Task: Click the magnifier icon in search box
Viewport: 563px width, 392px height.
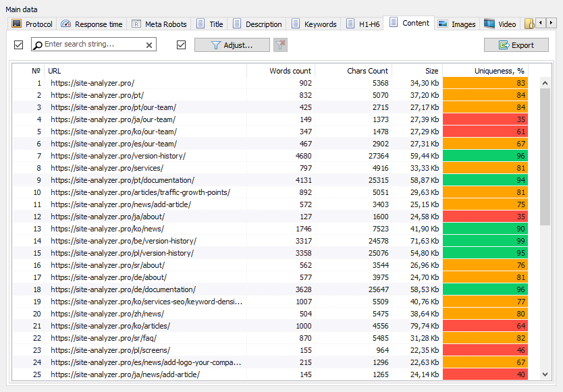Action: pyautogui.click(x=38, y=45)
